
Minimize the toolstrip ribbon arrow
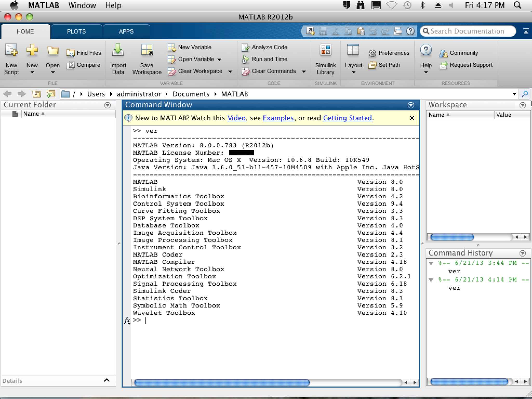[x=526, y=31]
